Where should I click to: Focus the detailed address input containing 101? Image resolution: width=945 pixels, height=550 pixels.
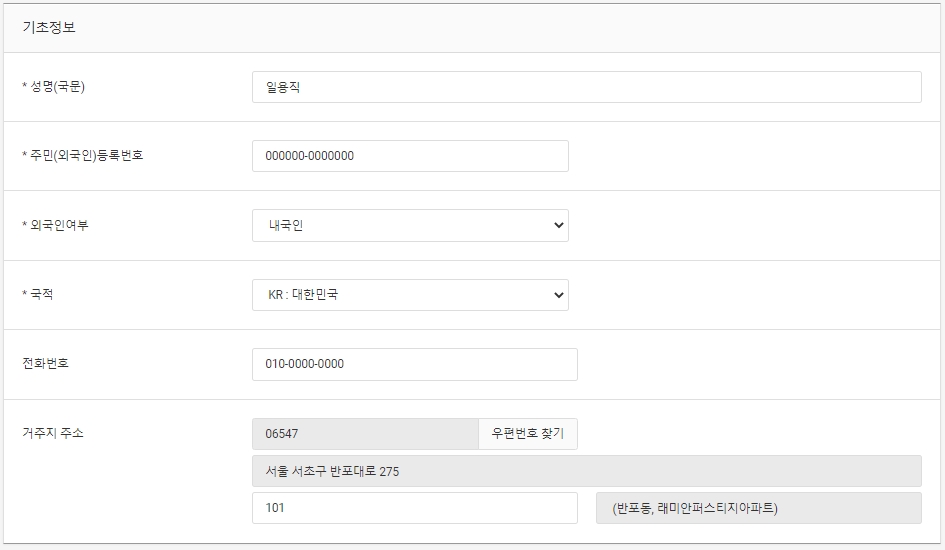415,508
